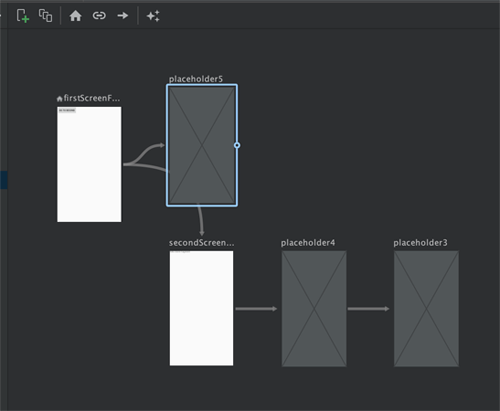
Task: Select arrow from placeholder4 to placeholder3
Action: click(368, 309)
